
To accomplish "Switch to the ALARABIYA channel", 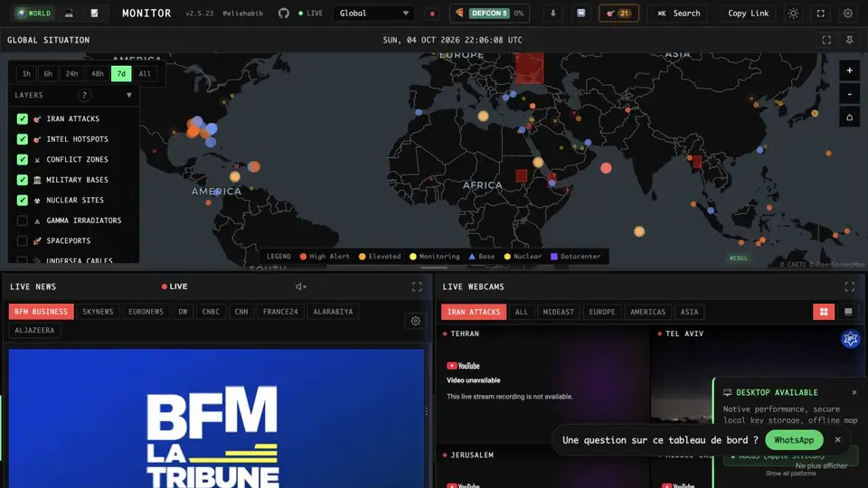I will [x=333, y=312].
